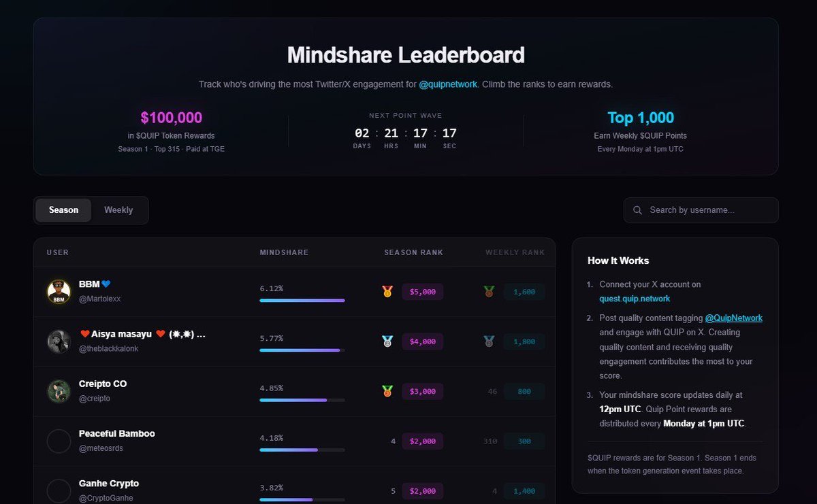The image size is (817, 504).
Task: Click the 4.85% mindshare progress bar
Action: (302, 400)
